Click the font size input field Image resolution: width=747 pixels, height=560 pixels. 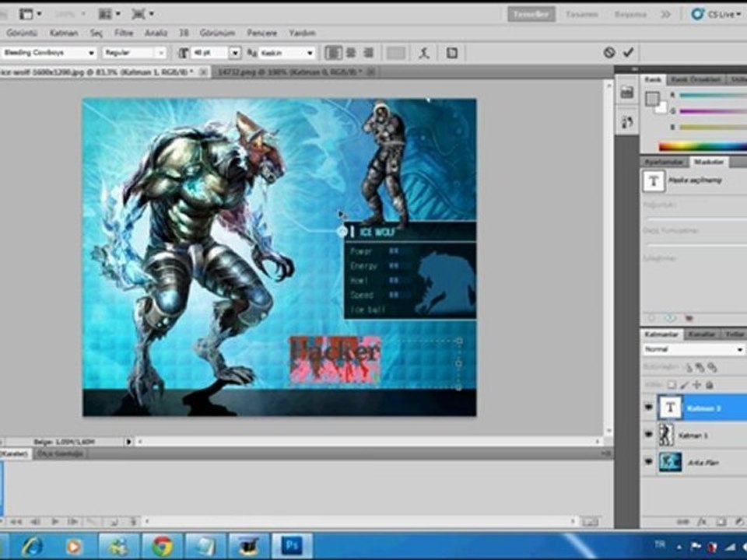[209, 53]
